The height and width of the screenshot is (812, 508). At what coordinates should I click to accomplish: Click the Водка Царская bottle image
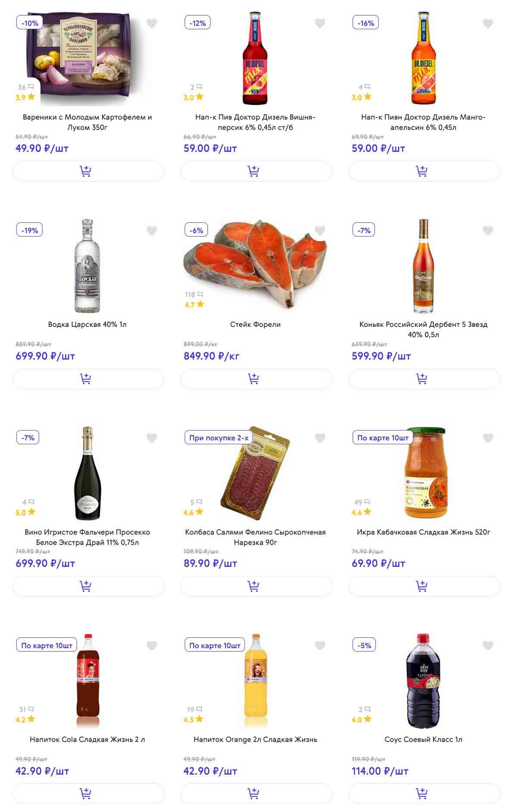tap(87, 266)
